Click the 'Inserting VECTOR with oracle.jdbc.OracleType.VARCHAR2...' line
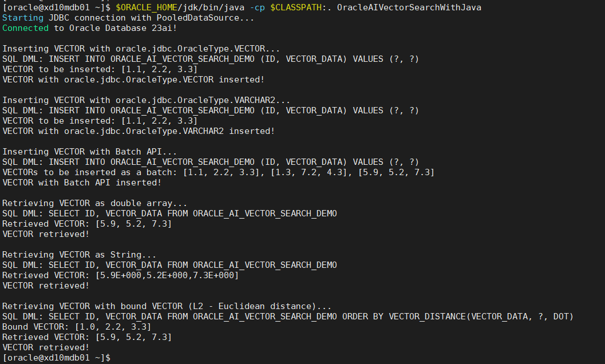 (x=146, y=100)
